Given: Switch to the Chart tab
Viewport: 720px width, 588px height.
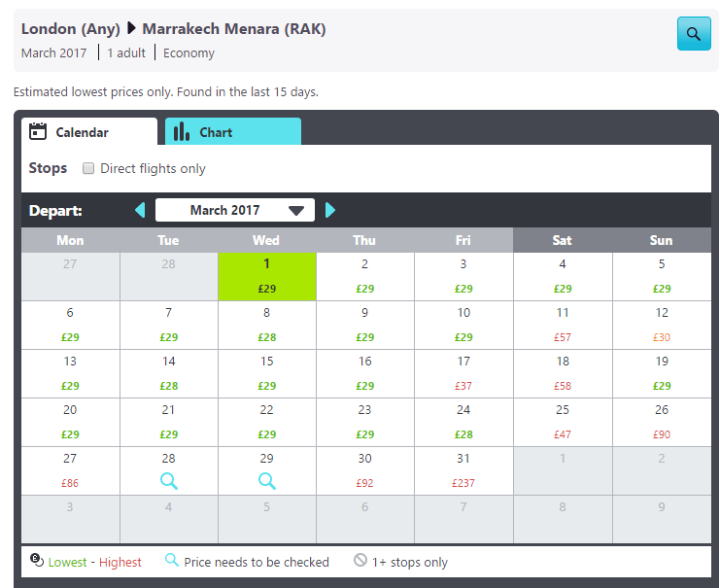Looking at the screenshot, I should pos(233,131).
